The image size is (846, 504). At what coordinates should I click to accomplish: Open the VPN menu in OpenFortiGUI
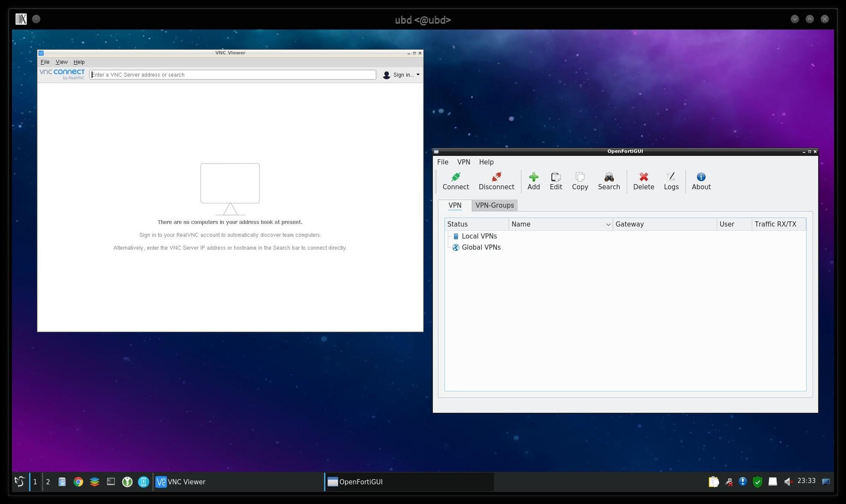(463, 162)
